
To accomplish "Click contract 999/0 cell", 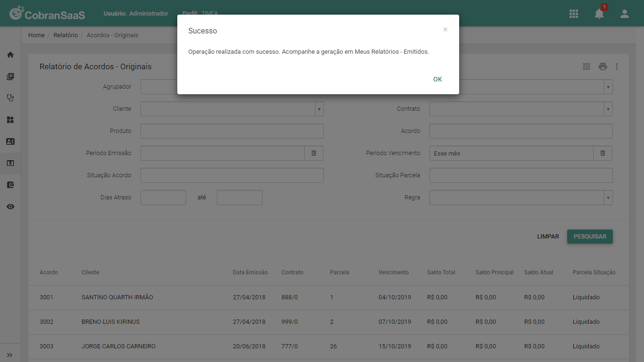I will tap(289, 322).
